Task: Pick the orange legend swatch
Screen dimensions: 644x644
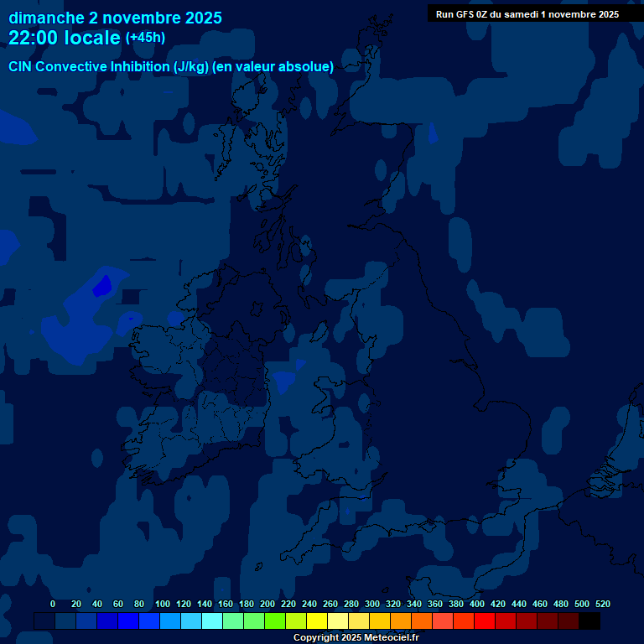Action: 401,621
